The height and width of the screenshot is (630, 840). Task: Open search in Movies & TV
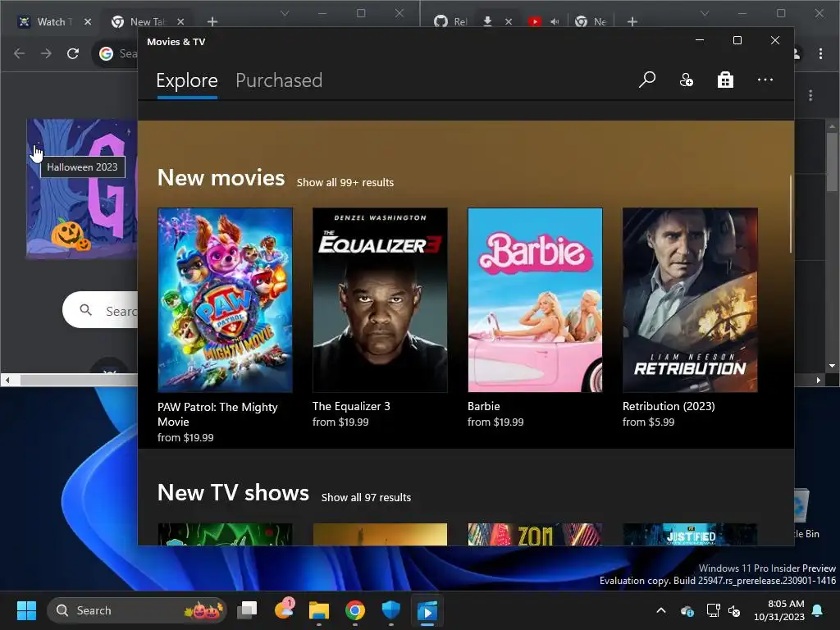point(647,80)
